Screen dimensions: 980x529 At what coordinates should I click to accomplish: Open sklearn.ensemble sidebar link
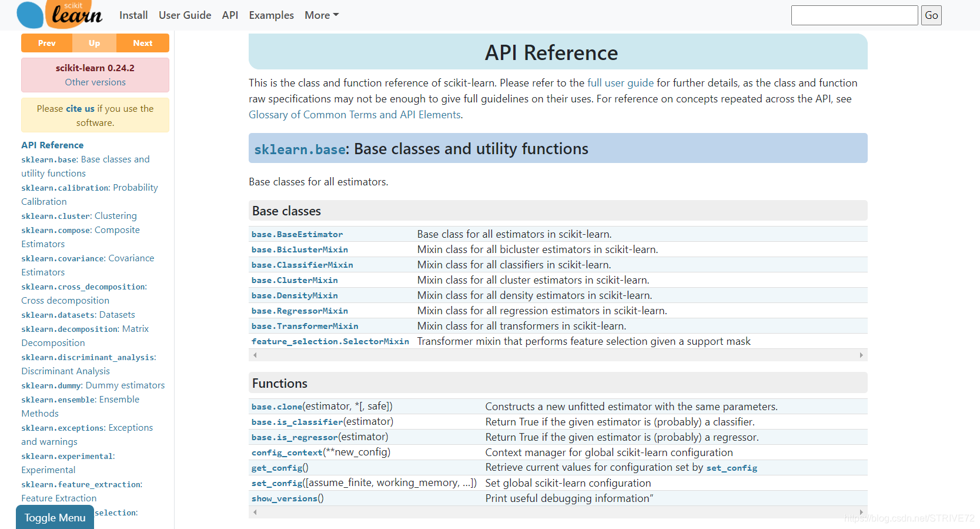[81, 406]
